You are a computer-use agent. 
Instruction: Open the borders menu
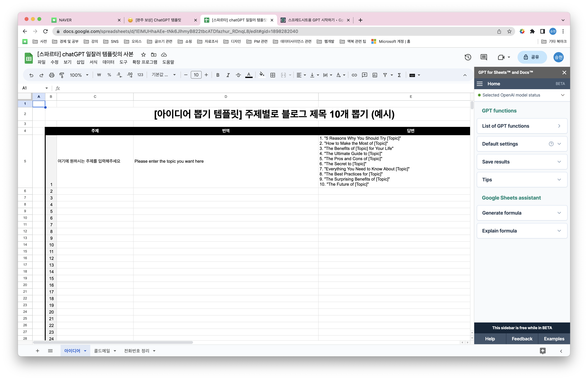click(x=273, y=75)
